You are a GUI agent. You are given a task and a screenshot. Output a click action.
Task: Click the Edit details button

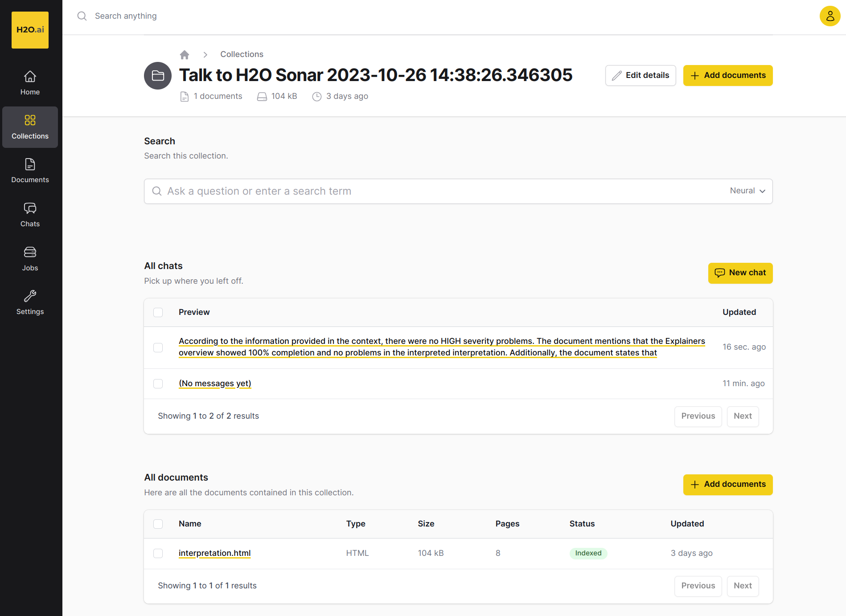pyautogui.click(x=640, y=75)
